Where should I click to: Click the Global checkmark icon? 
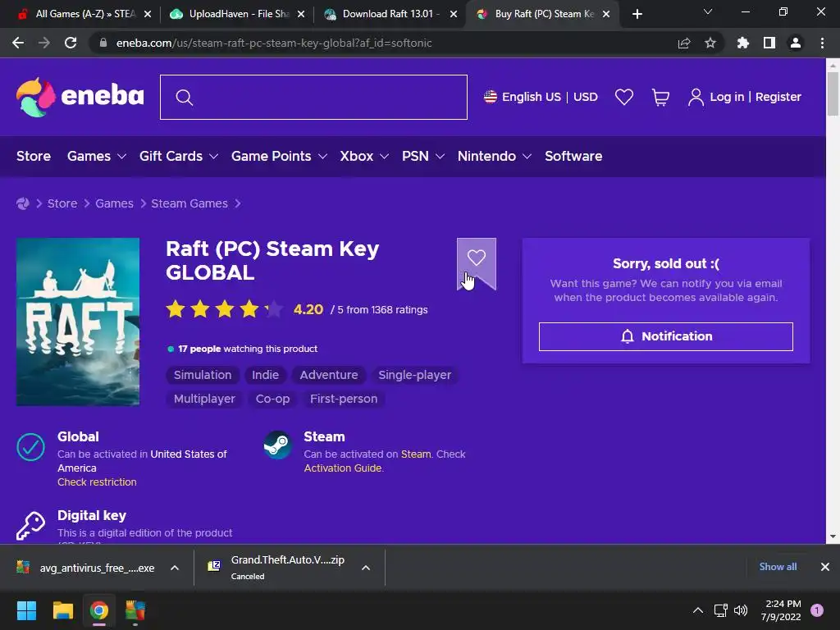click(x=30, y=447)
